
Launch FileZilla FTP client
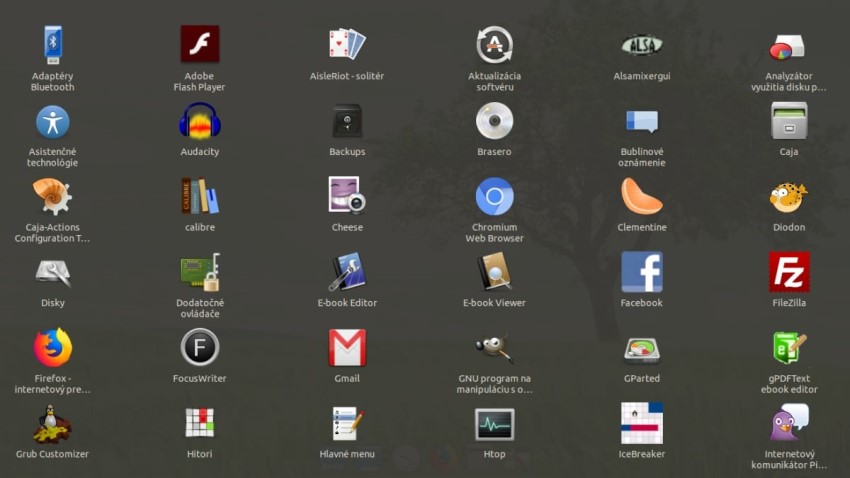[x=789, y=272]
